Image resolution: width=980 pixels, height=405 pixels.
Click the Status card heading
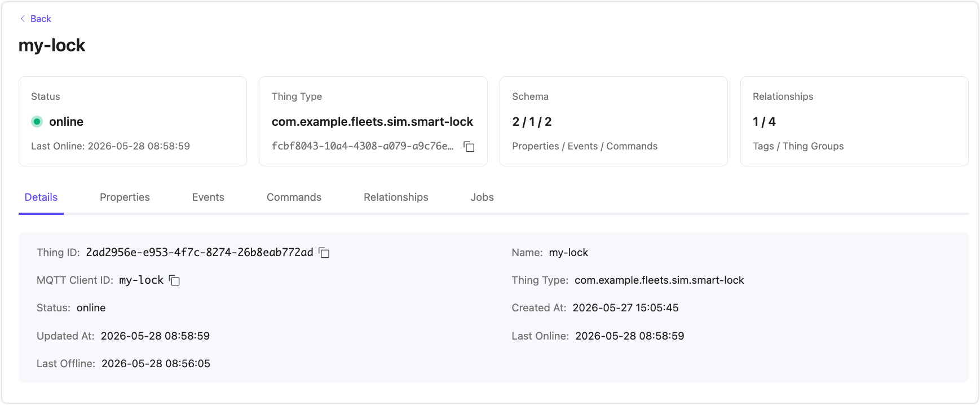(x=46, y=96)
